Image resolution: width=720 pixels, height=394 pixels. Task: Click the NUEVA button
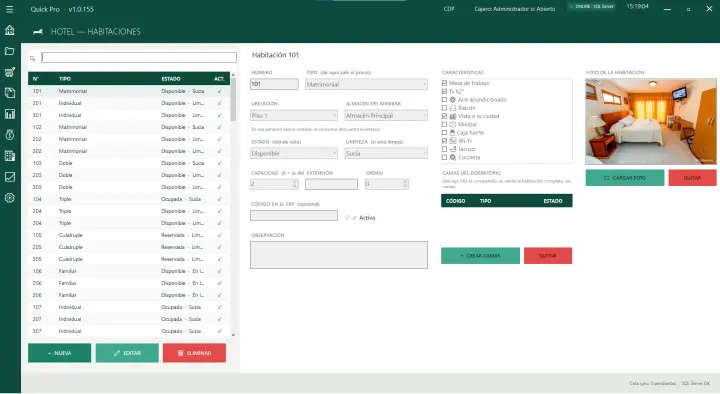[x=59, y=353]
